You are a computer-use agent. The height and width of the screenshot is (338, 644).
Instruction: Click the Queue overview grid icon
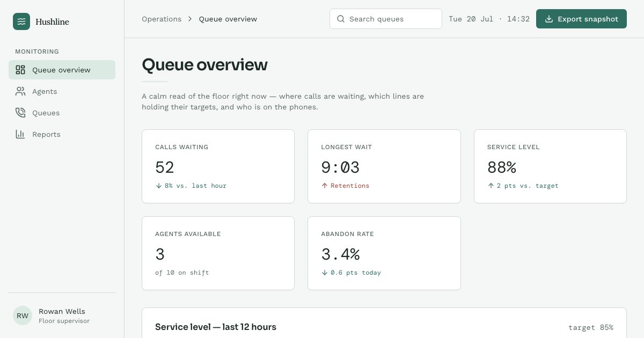(x=20, y=70)
